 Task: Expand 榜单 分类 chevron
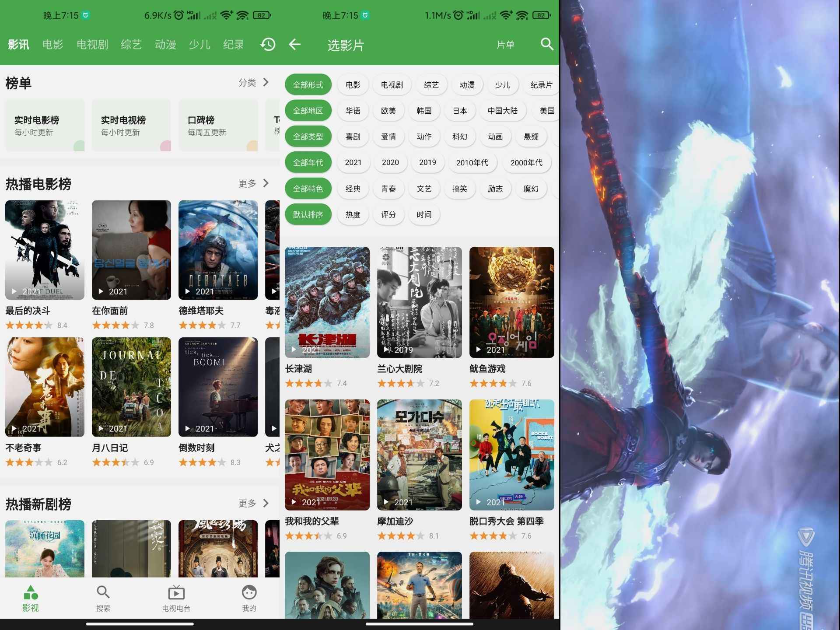(266, 82)
